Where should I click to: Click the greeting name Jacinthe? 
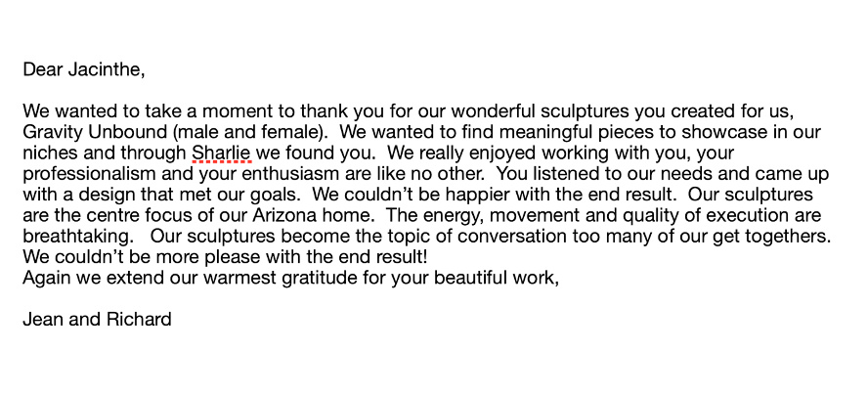pos(105,69)
